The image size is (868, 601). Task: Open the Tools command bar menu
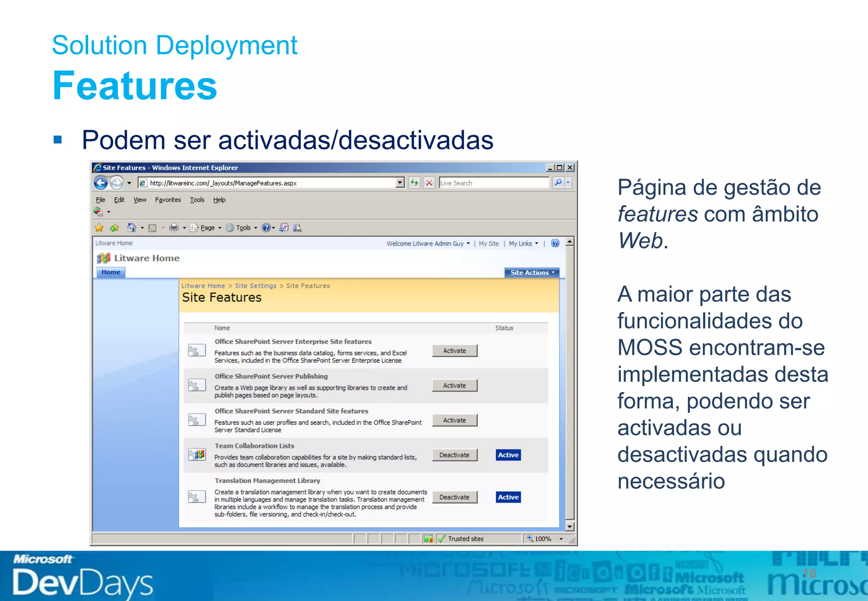(242, 228)
